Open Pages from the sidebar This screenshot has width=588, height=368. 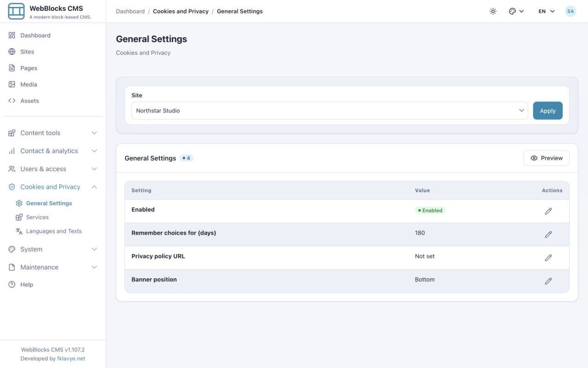click(x=53, y=68)
